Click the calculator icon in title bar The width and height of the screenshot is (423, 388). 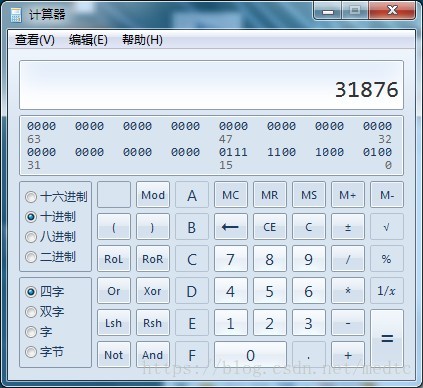pyautogui.click(x=16, y=14)
